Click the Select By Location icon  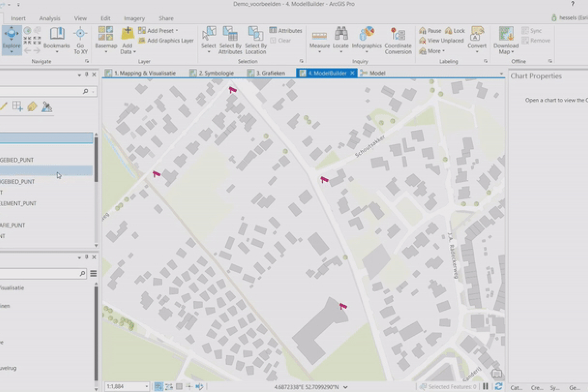coord(256,34)
